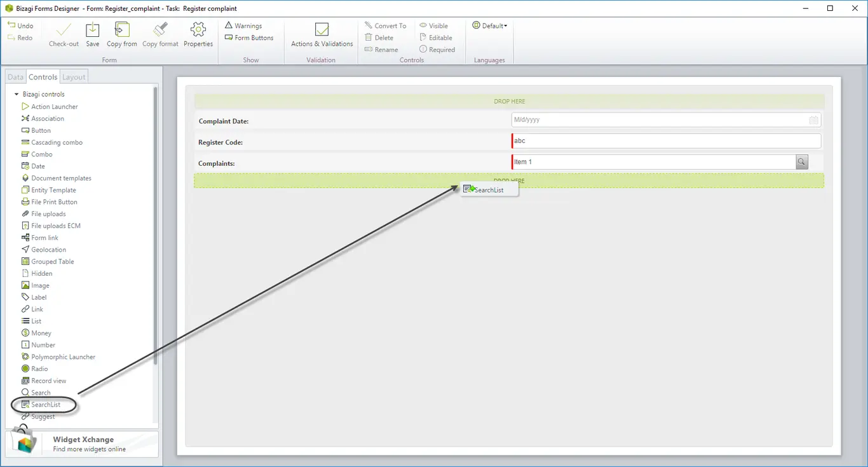Click Delete in Controls group

[379, 37]
